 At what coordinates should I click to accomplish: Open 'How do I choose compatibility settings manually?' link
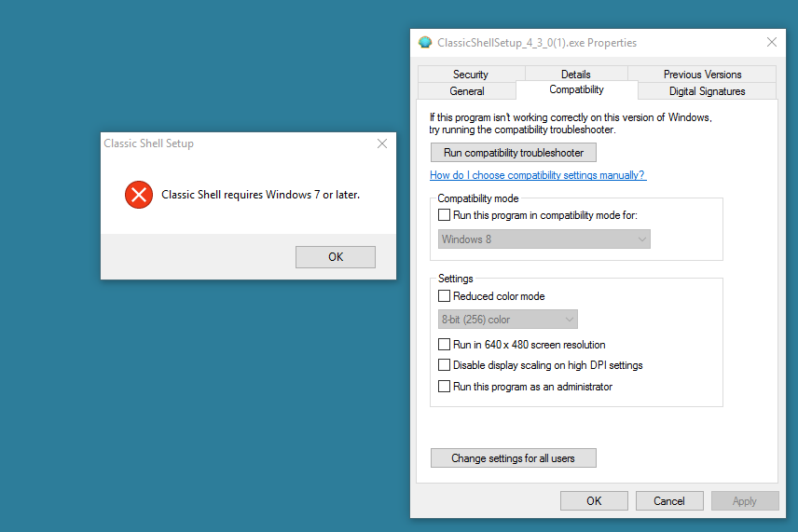click(x=537, y=175)
